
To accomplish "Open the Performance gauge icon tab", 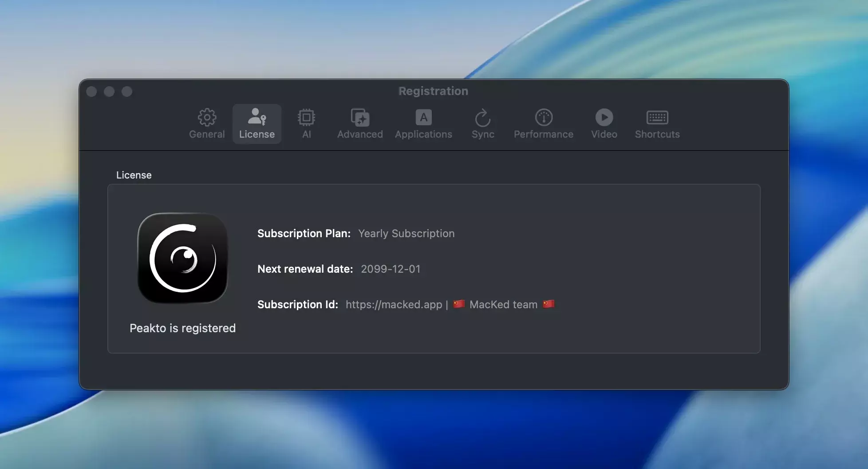I will (544, 118).
